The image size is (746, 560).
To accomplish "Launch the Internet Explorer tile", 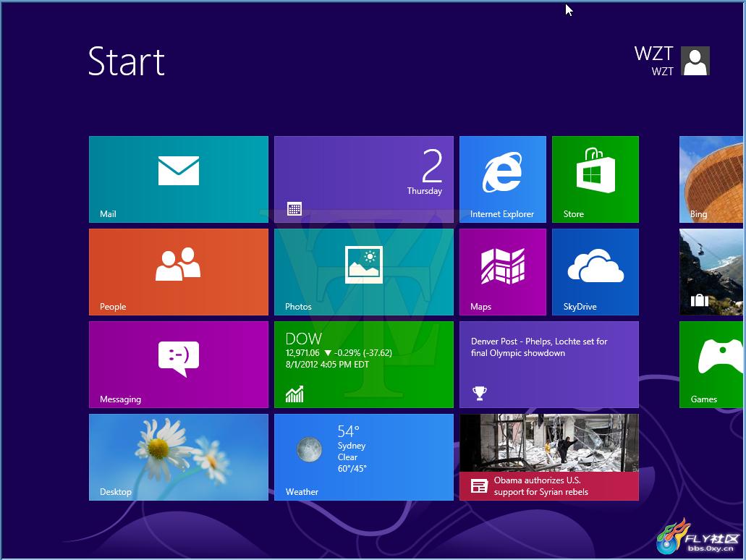I will (503, 179).
